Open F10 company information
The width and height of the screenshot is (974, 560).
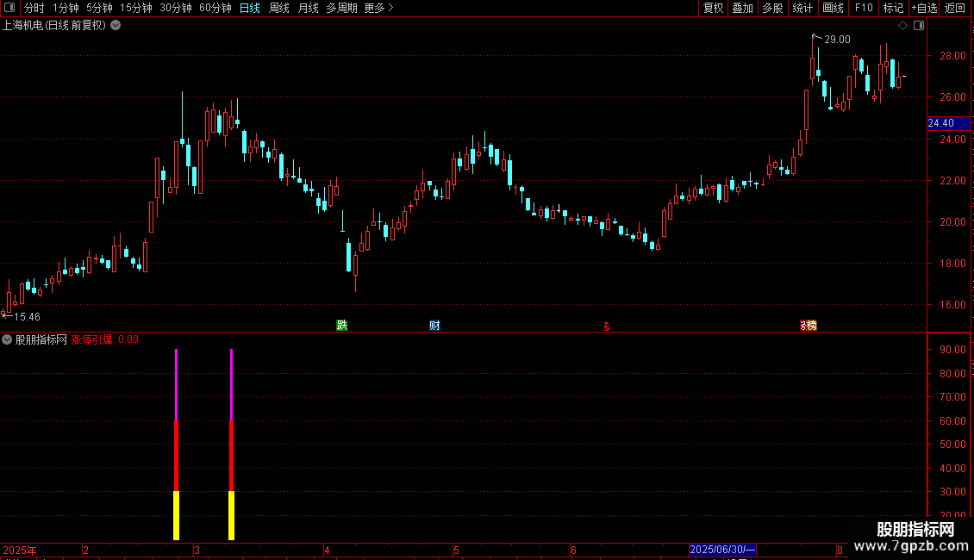864,8
